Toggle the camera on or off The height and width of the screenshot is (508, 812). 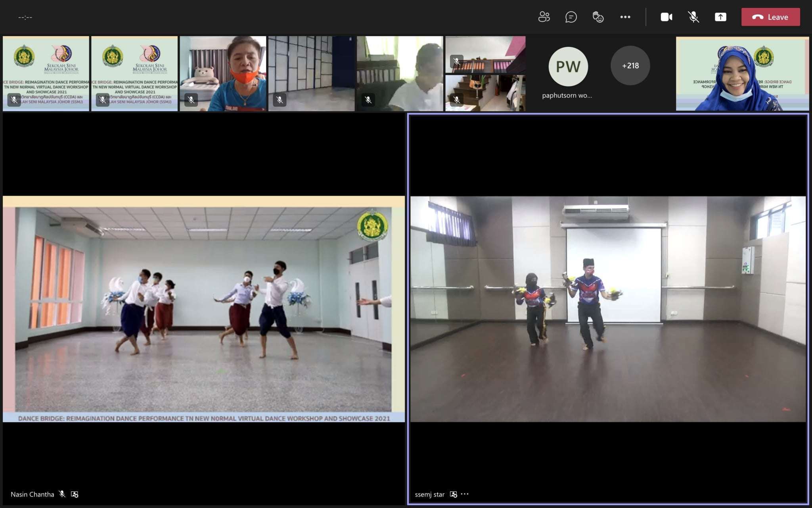coord(666,17)
